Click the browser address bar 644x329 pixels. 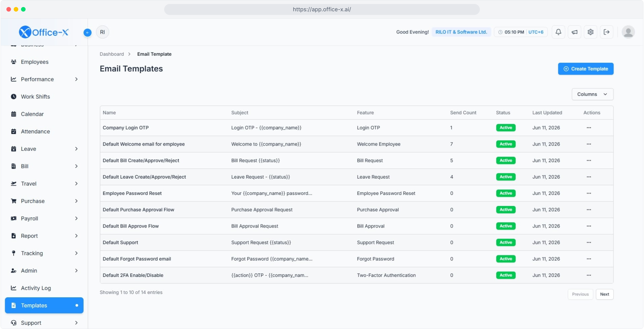click(x=322, y=9)
